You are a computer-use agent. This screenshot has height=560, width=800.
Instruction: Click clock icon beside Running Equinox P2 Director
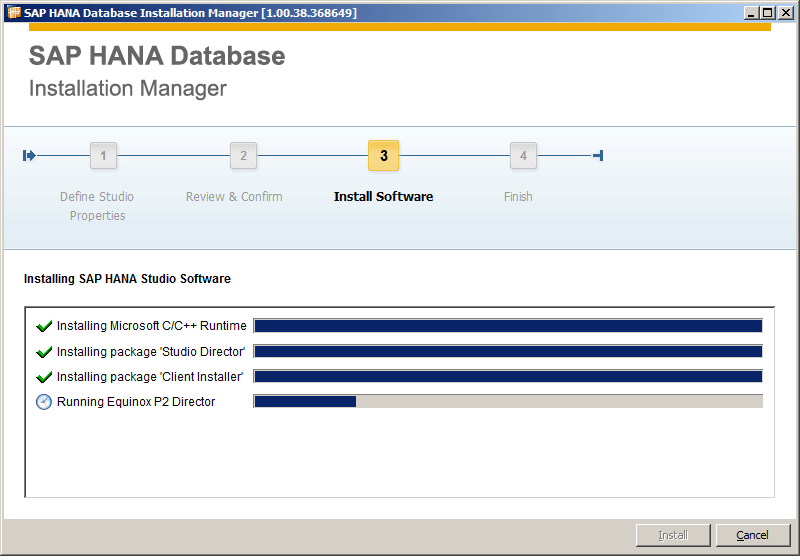point(43,402)
